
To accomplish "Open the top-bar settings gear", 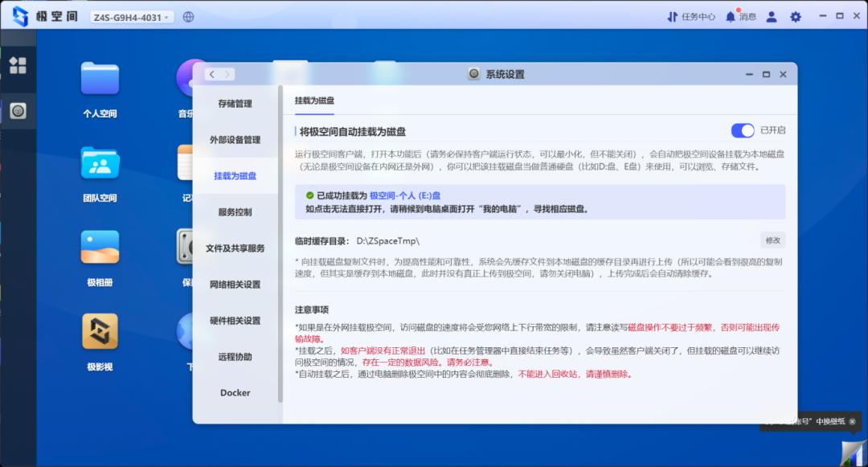I will [x=796, y=17].
